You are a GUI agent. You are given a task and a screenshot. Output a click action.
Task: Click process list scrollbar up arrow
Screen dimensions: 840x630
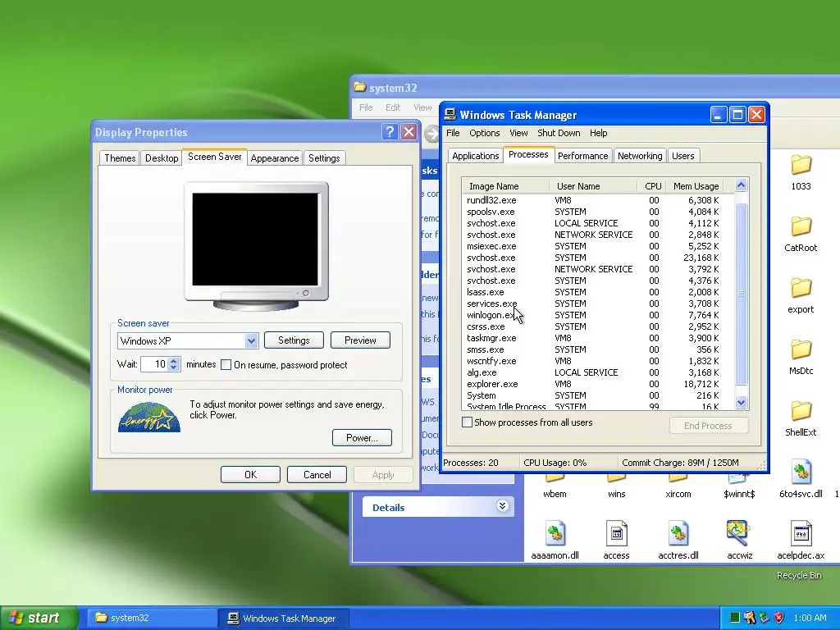741,185
